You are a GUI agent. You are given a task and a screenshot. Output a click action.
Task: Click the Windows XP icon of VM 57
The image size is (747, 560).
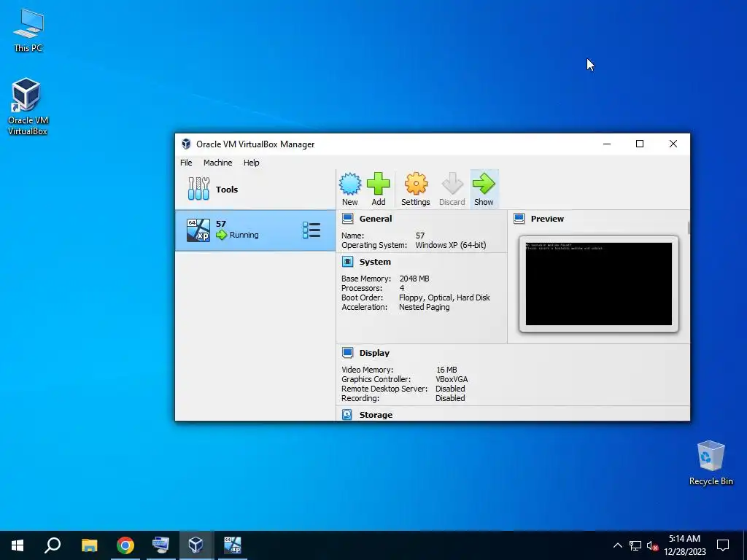pyautogui.click(x=198, y=230)
